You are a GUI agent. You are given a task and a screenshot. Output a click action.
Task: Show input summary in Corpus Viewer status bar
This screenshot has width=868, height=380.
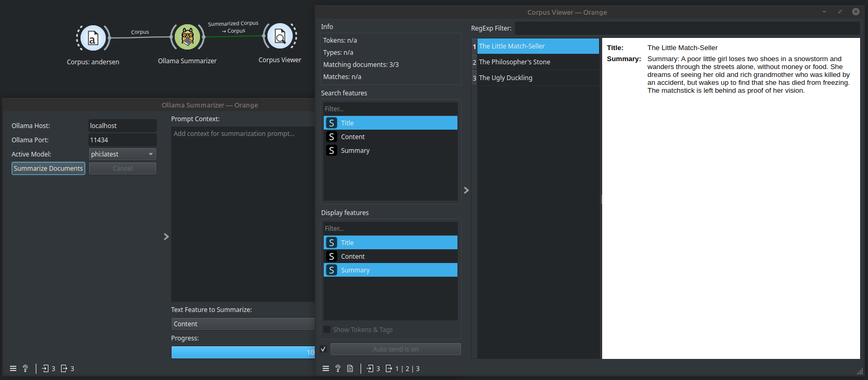click(373, 368)
